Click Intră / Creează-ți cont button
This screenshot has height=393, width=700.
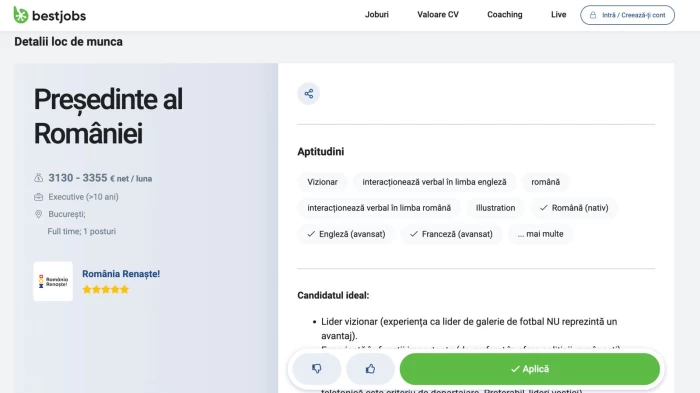tap(627, 15)
